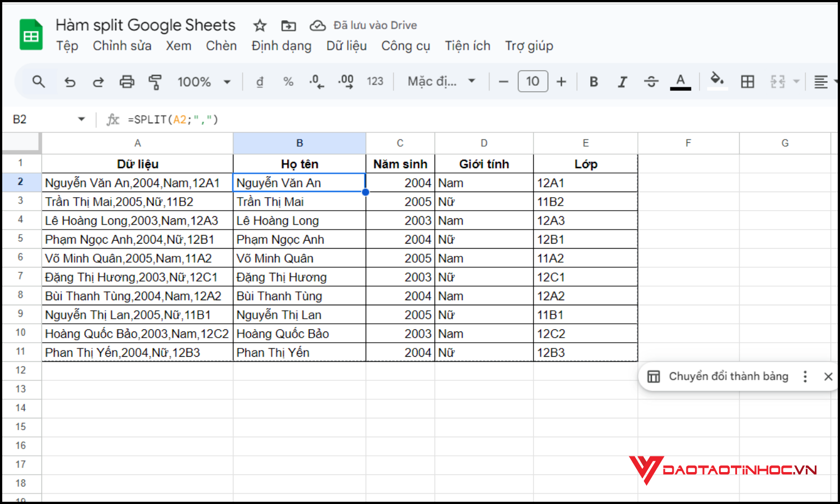Image resolution: width=840 pixels, height=504 pixels.
Task: Decrease font size with minus button
Action: coord(503,82)
